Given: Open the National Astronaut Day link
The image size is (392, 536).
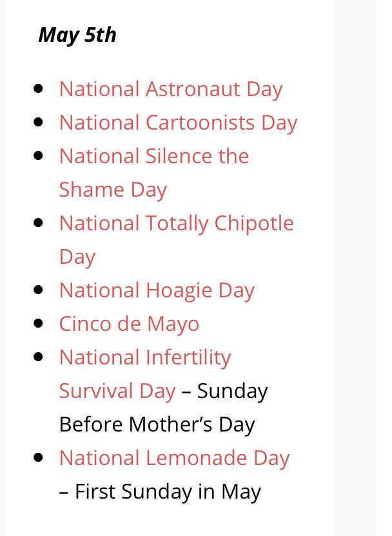Looking at the screenshot, I should 171,90.
